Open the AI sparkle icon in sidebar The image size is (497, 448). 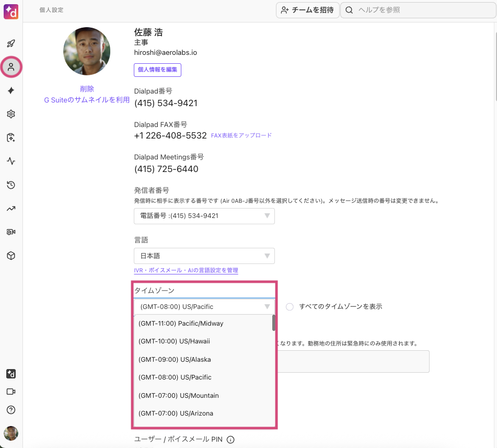tap(11, 90)
